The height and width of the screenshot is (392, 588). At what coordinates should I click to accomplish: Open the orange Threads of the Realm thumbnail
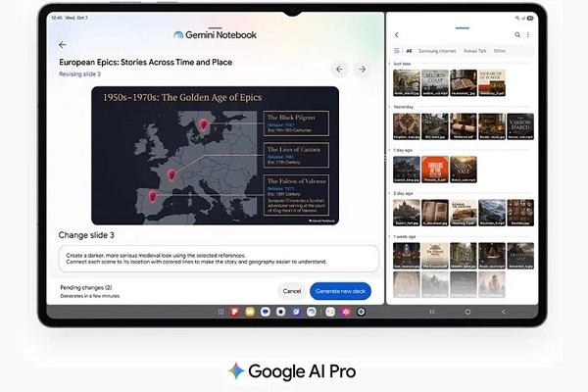pos(435,170)
